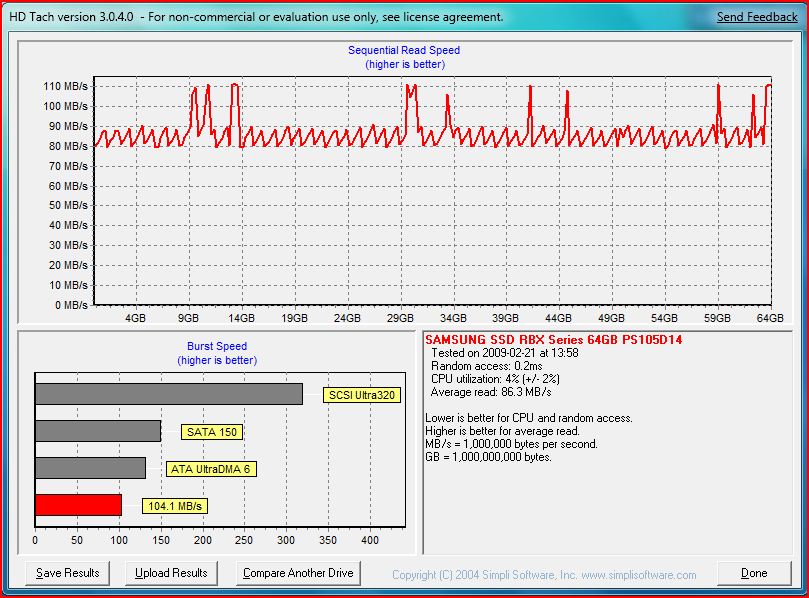Click the Burst Speed chart title

click(x=217, y=347)
